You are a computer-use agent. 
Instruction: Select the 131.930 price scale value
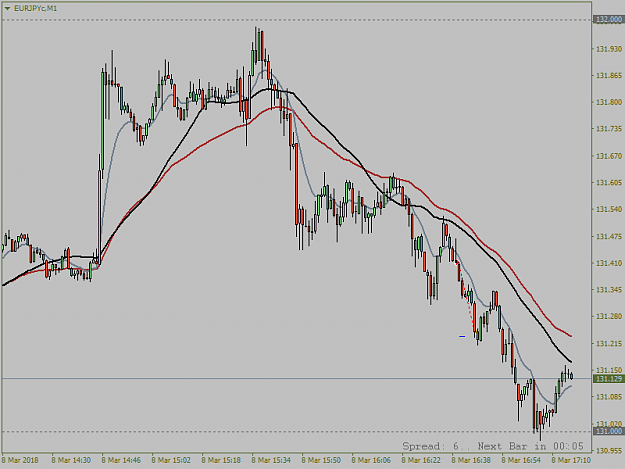click(609, 49)
